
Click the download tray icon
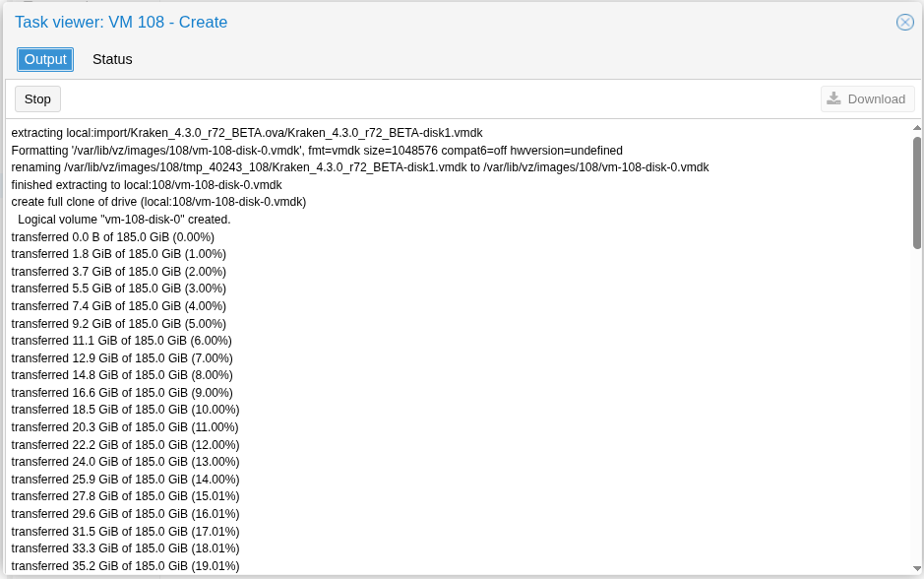pyautogui.click(x=833, y=98)
